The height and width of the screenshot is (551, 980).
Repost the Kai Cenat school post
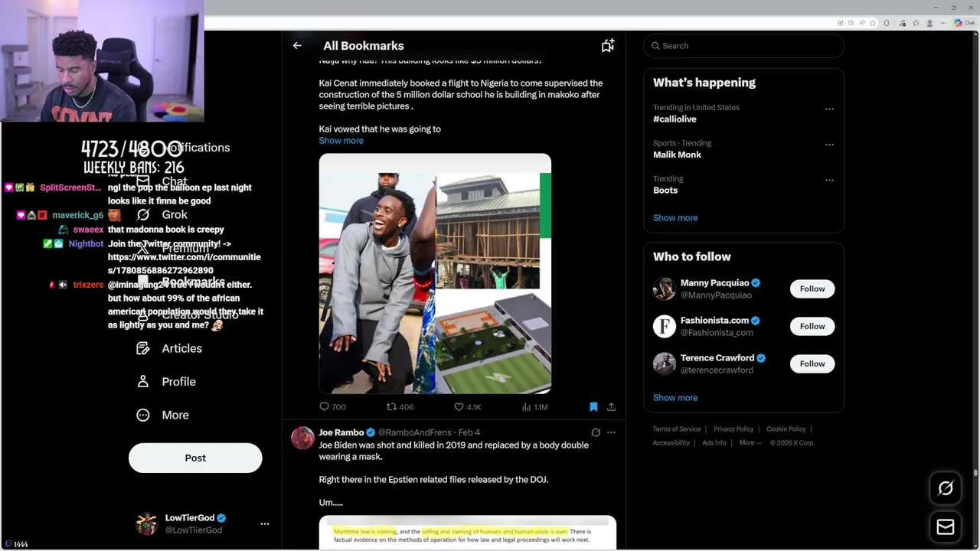pos(400,407)
